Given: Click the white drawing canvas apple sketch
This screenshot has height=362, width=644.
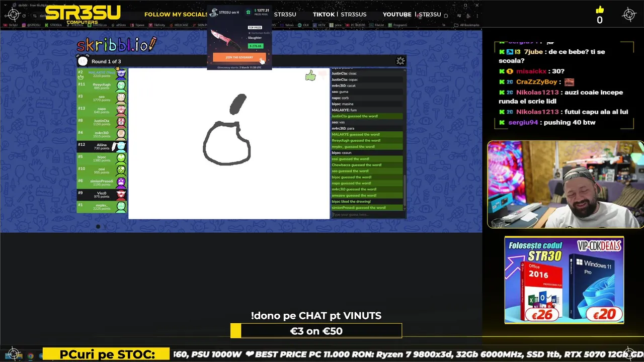Looking at the screenshot, I should tap(227, 131).
